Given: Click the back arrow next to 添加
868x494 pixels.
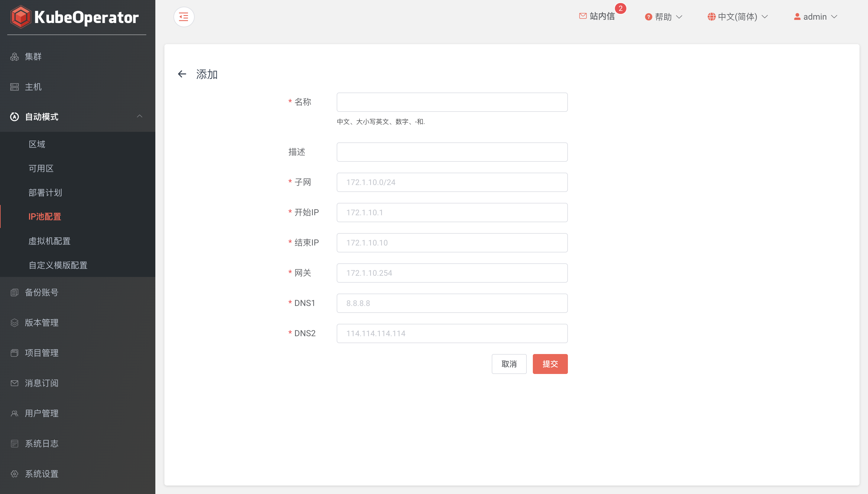Looking at the screenshot, I should 182,74.
